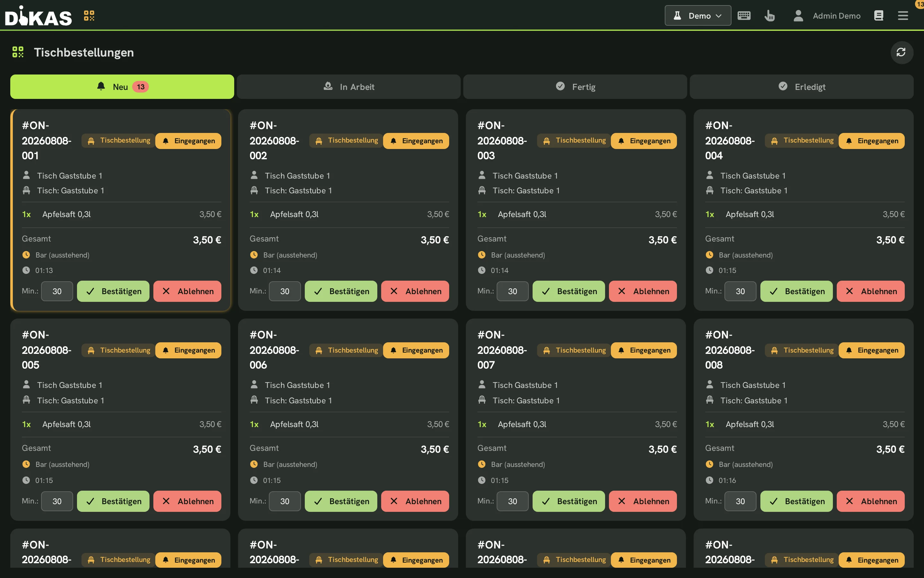Click Tischbestellung badge on order 002

click(x=346, y=141)
